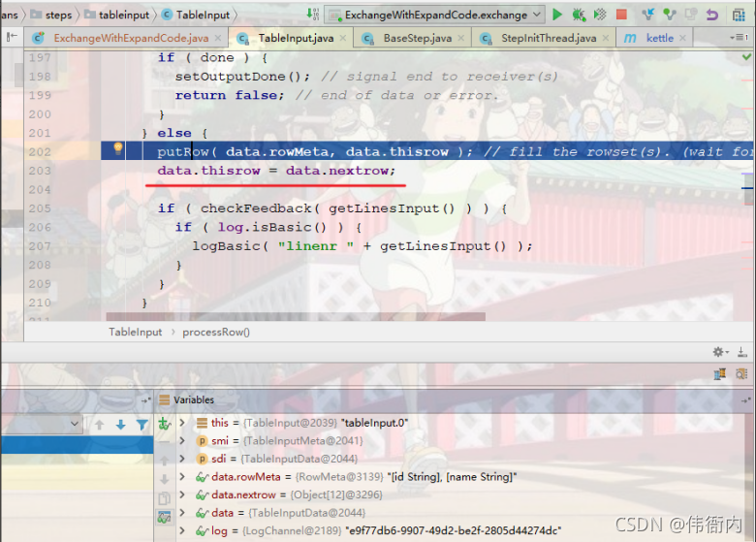756x542 pixels.
Task: Switch to the kettle maven tab
Action: pyautogui.click(x=660, y=38)
